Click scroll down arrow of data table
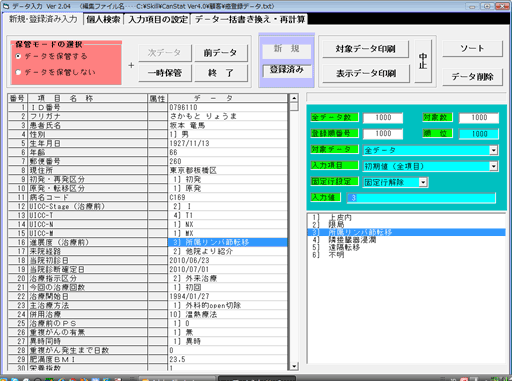Image resolution: width=512 pixels, height=381 pixels. click(x=294, y=366)
